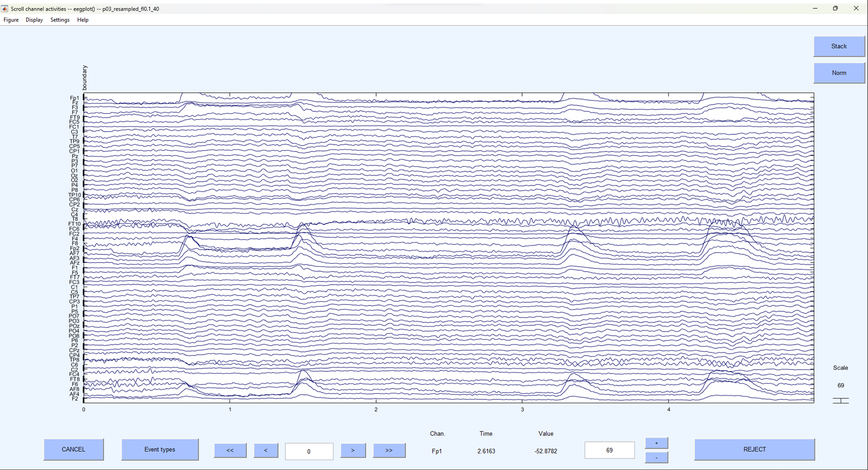
Task: Click the Norm button
Action: (839, 73)
